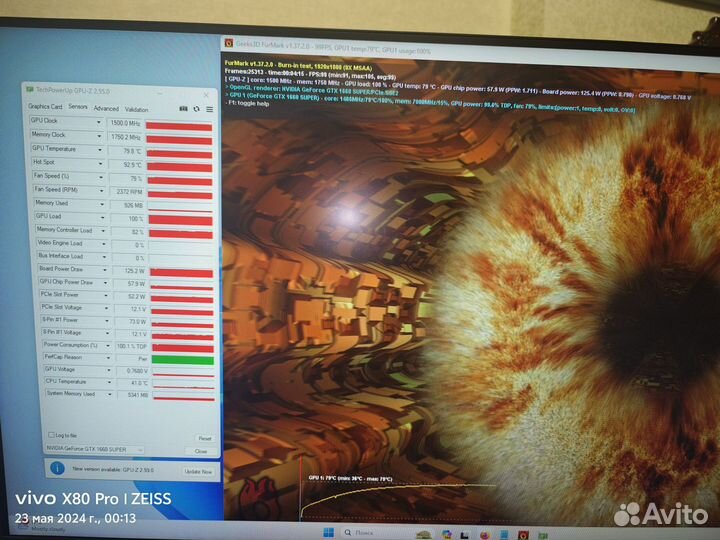This screenshot has width=720, height=540.
Task: Open the GPU Load dropdown
Action: (x=102, y=217)
